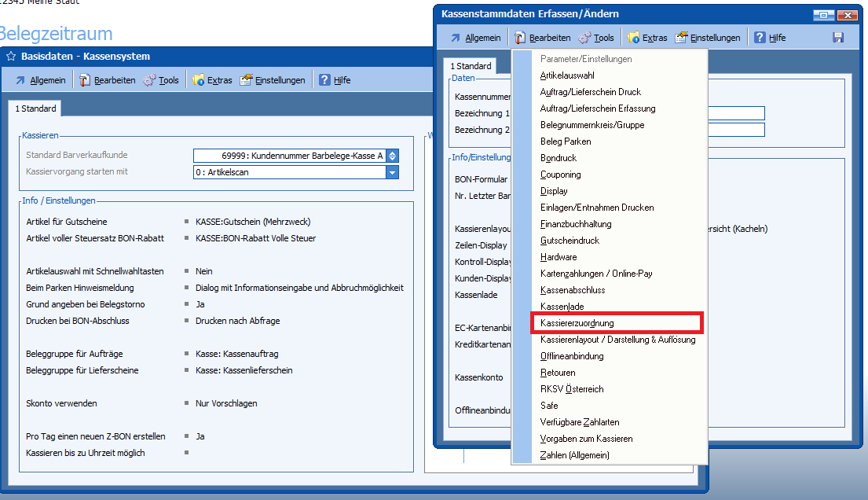
Task: Open Tools in Kassenstammdaten toolbar
Action: point(596,38)
